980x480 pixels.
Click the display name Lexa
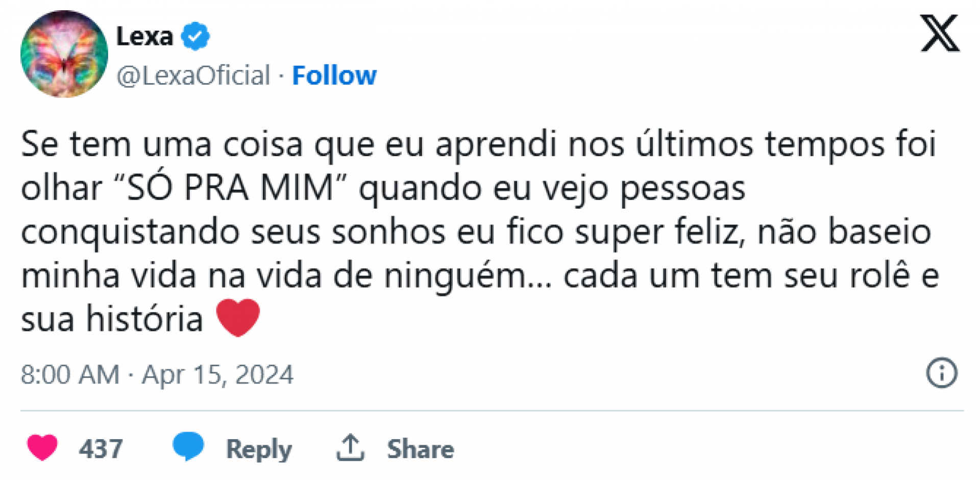click(144, 36)
